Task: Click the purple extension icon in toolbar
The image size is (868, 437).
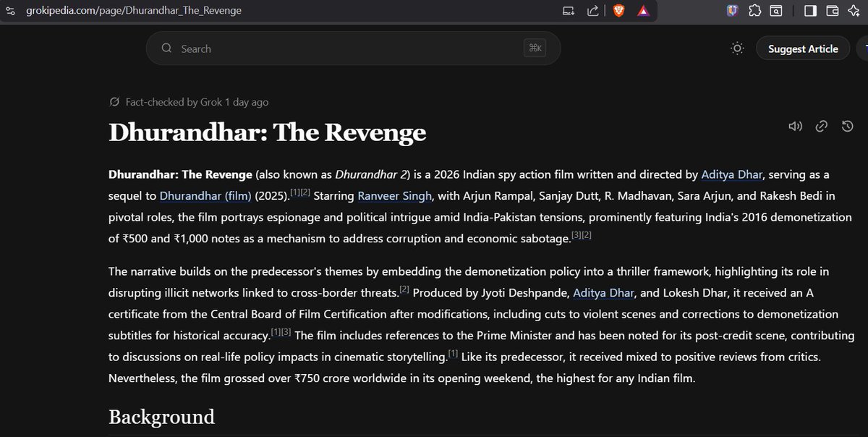Action: [x=732, y=10]
